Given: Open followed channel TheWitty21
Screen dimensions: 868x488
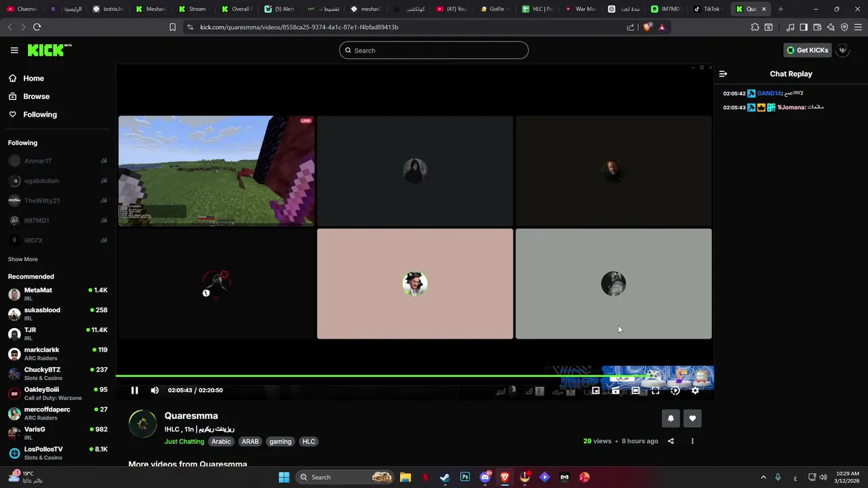Looking at the screenshot, I should click(58, 201).
